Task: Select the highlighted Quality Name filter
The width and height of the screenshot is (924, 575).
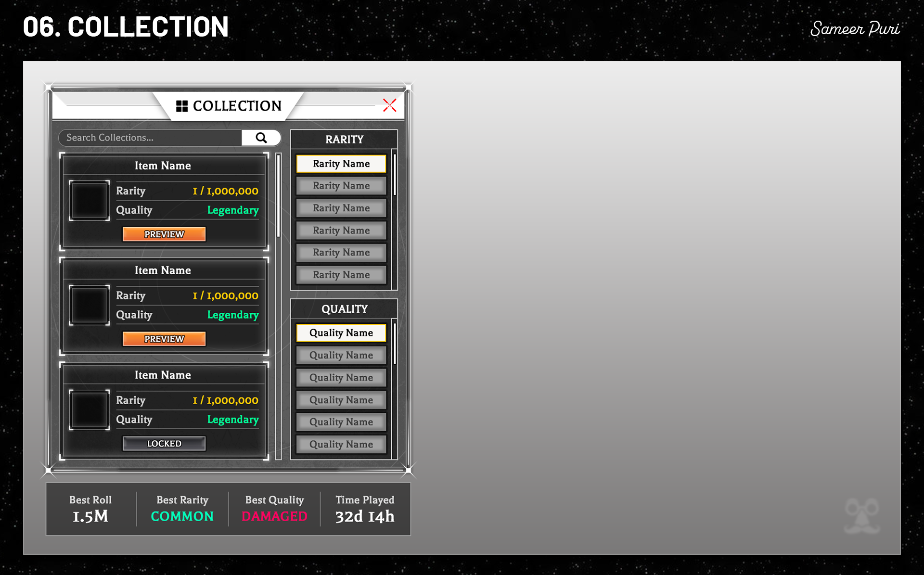Action: point(341,333)
